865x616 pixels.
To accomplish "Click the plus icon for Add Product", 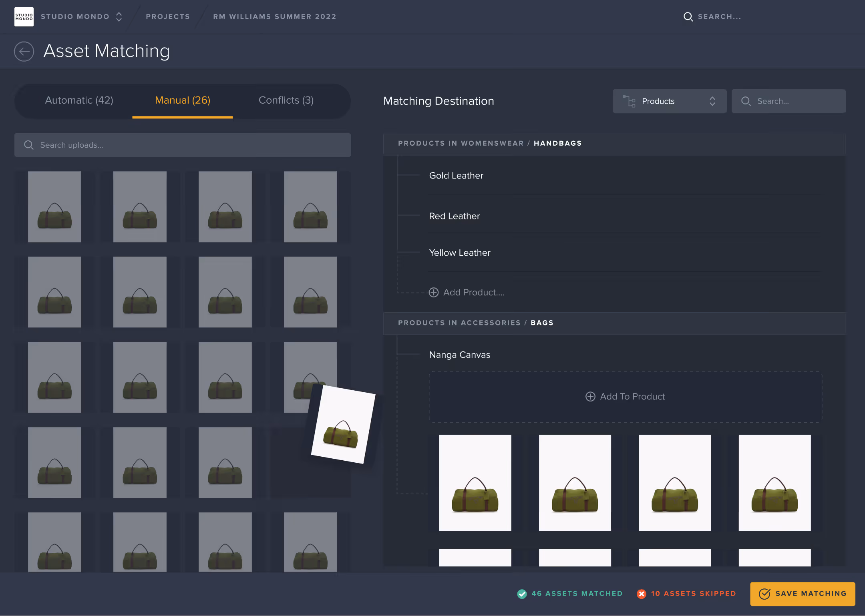I will click(x=433, y=293).
